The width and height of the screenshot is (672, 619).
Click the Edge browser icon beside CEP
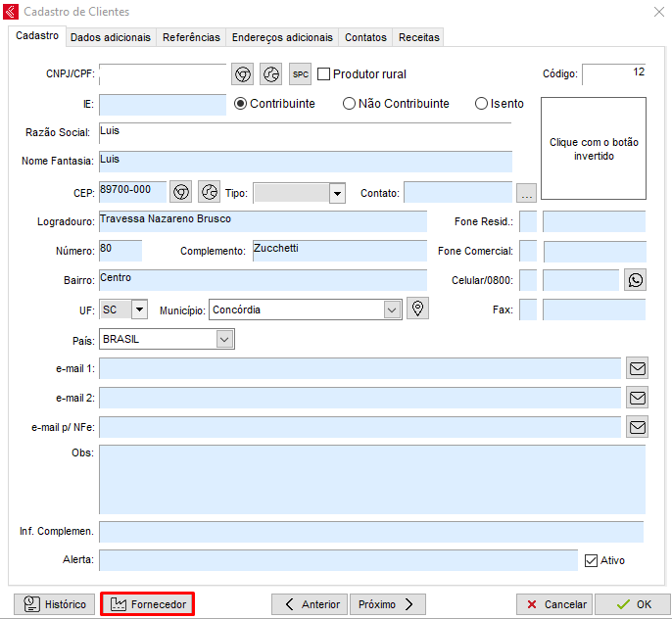point(210,192)
